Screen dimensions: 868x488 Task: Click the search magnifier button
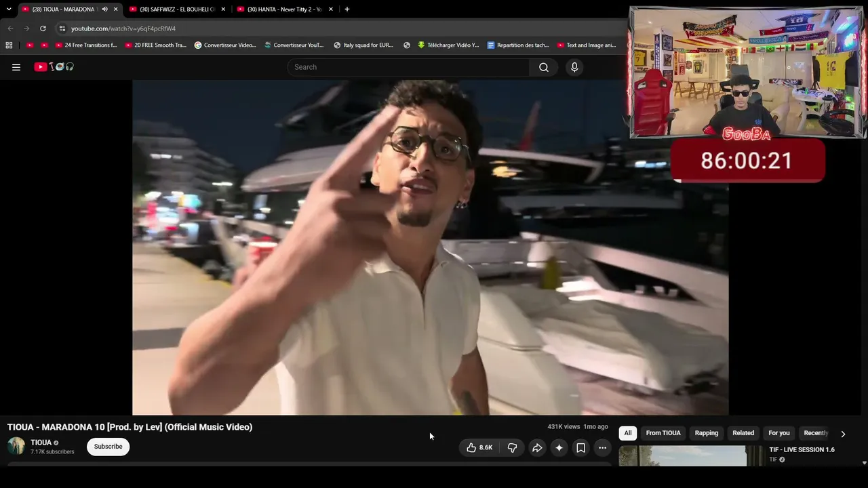click(543, 67)
